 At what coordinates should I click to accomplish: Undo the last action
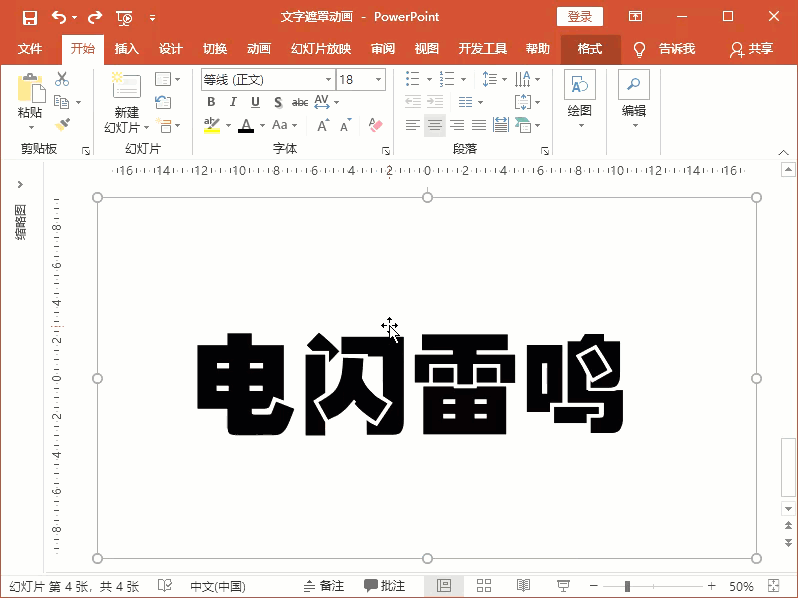click(59, 18)
